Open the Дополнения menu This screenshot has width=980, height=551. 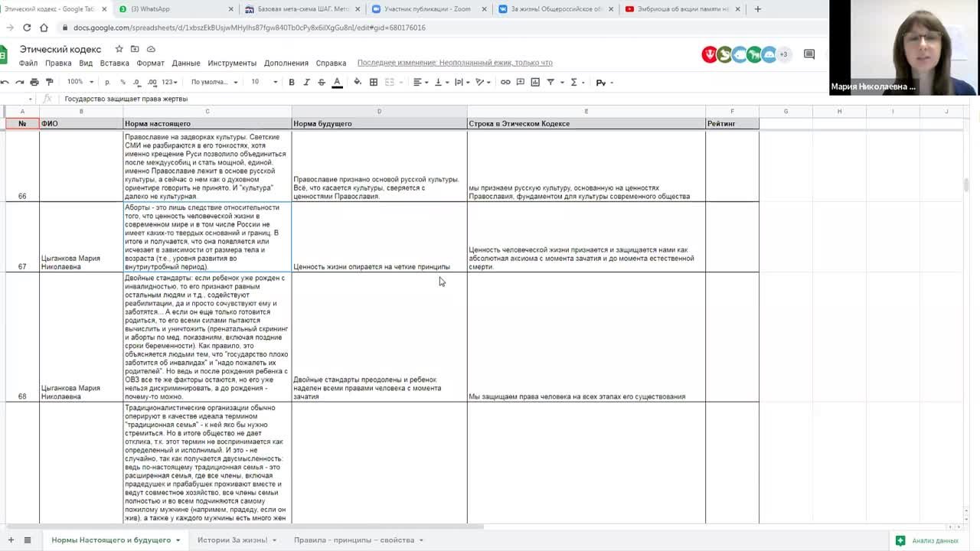click(286, 63)
